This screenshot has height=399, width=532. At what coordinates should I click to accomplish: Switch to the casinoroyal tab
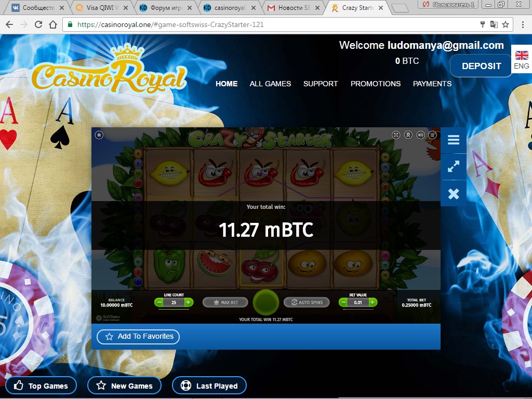pyautogui.click(x=229, y=7)
